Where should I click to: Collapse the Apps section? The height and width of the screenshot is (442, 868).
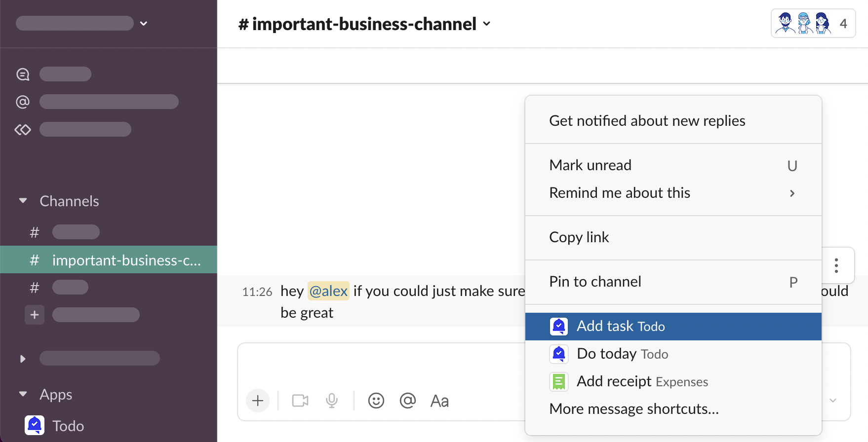[23, 394]
